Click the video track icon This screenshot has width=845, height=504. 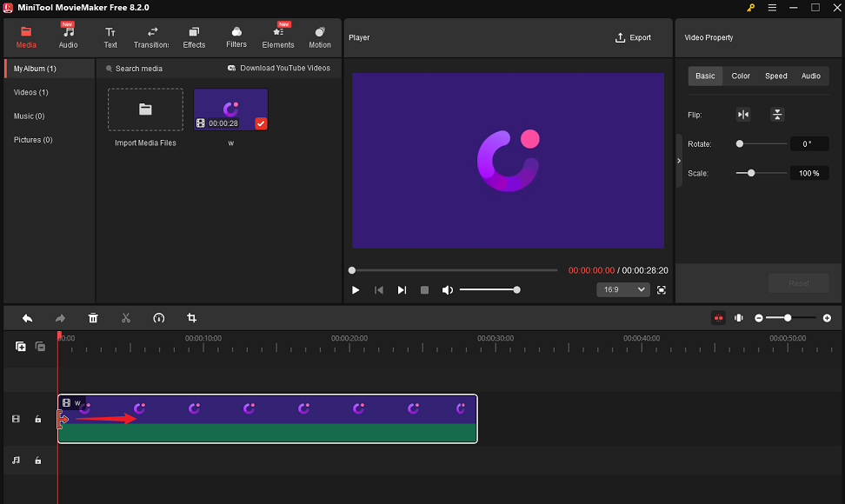coord(16,419)
